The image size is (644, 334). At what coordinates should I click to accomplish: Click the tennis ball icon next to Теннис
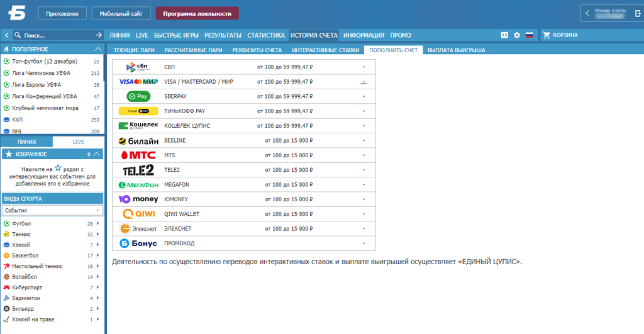[6, 234]
